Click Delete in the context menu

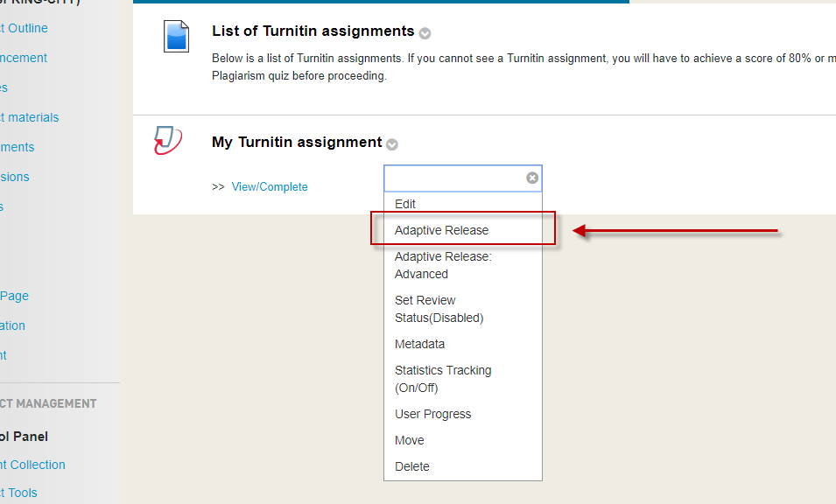(x=411, y=466)
